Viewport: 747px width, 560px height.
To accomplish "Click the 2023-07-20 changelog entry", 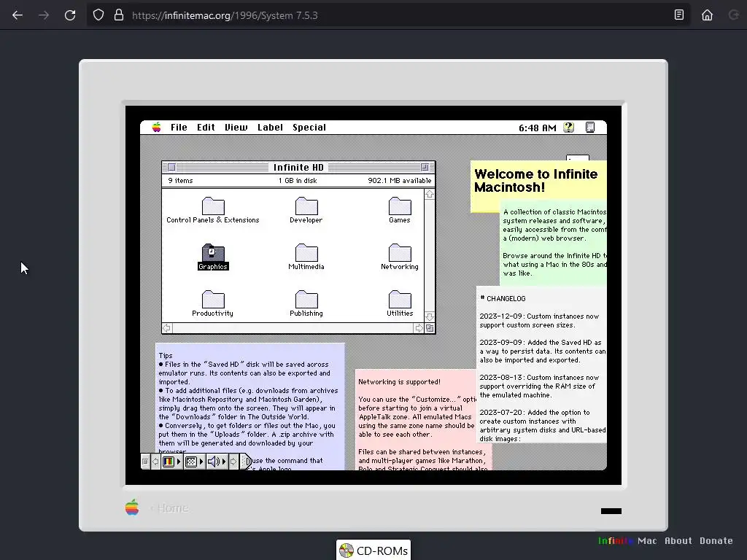I will [543, 426].
